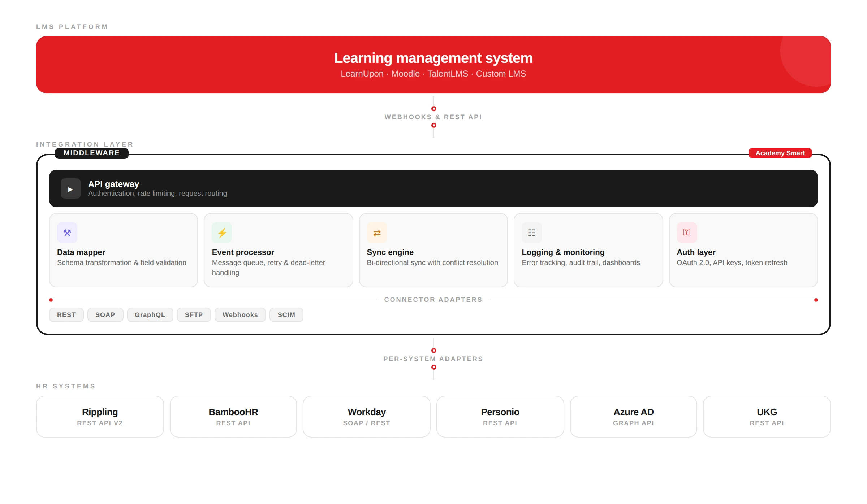The width and height of the screenshot is (867, 504).
Task: Click the HR SYSTEMS section label
Action: [x=66, y=386]
